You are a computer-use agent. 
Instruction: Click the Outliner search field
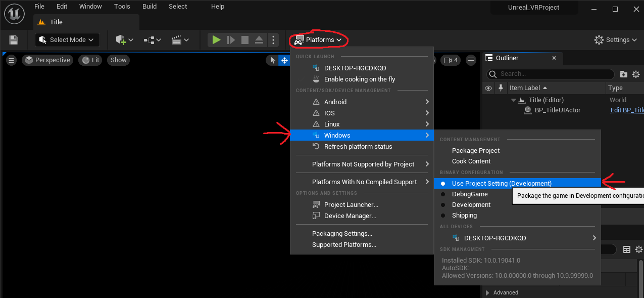coord(551,74)
